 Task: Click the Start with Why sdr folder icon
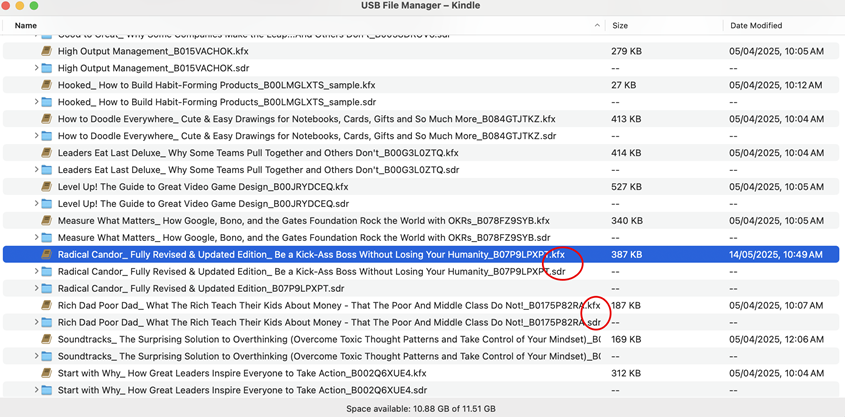(46, 390)
